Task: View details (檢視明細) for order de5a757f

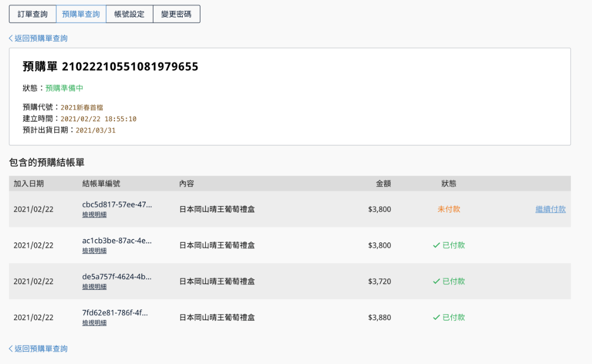Action: pos(94,287)
